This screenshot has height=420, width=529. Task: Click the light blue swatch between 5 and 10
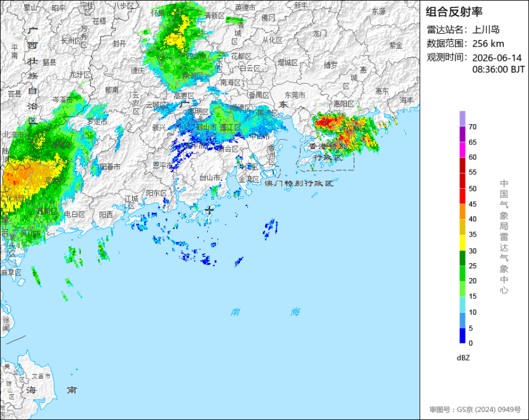pos(462,320)
